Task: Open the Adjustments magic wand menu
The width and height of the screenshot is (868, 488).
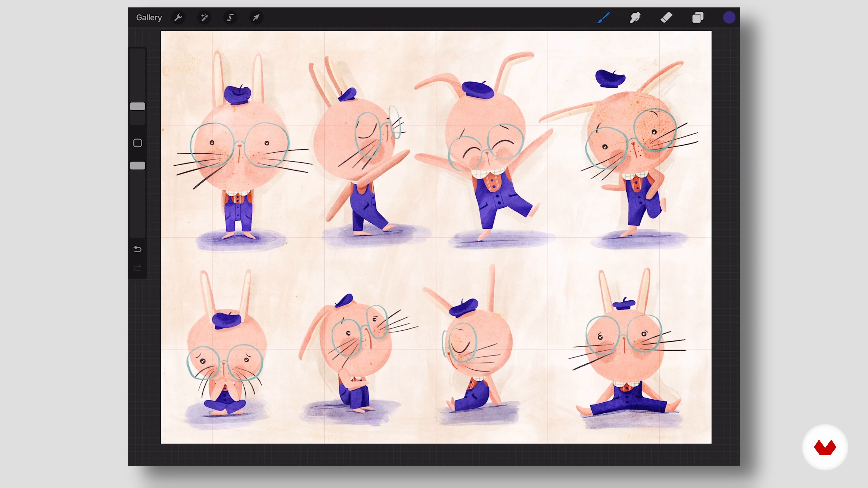Action: click(204, 18)
